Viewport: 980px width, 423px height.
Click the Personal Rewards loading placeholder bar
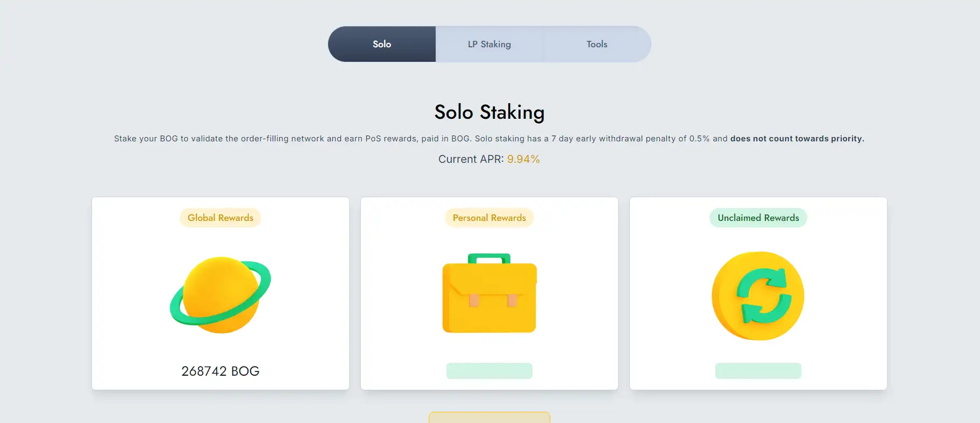pyautogui.click(x=489, y=371)
